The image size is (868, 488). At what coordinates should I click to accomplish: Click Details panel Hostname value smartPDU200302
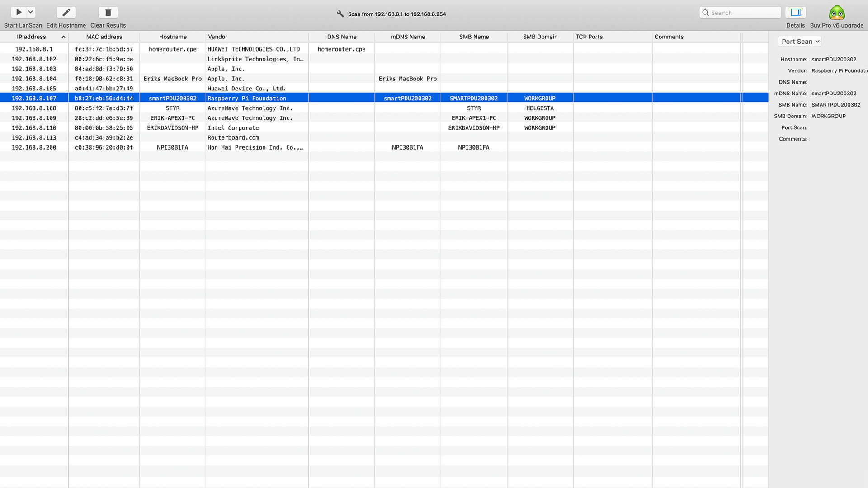click(834, 59)
